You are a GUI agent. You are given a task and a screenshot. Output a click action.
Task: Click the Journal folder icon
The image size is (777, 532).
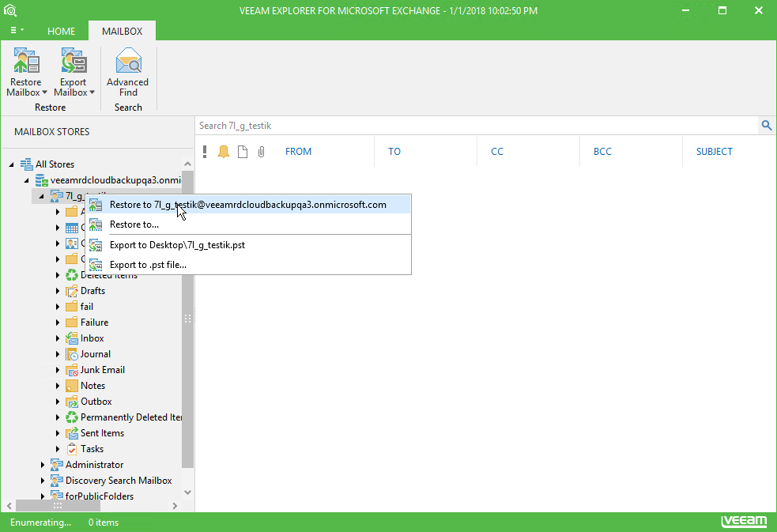pos(72,354)
